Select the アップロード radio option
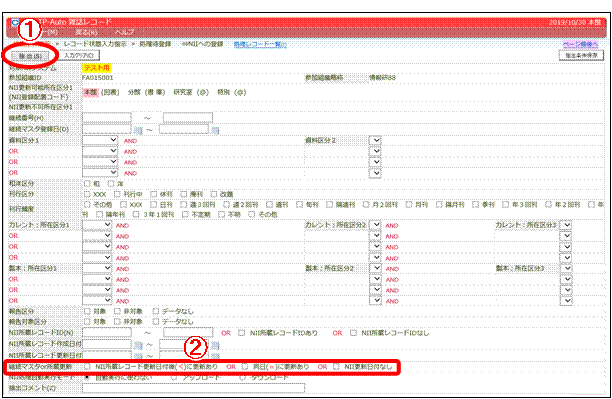 click(x=174, y=378)
